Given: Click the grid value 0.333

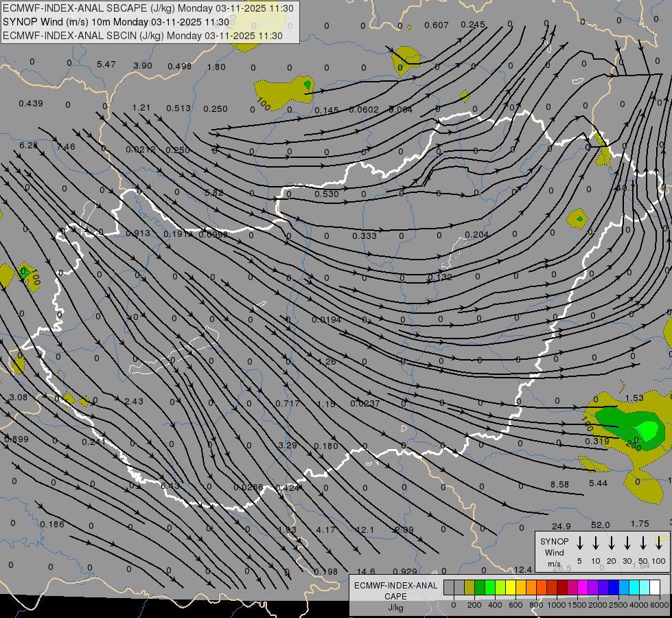Looking at the screenshot, I should (364, 236).
